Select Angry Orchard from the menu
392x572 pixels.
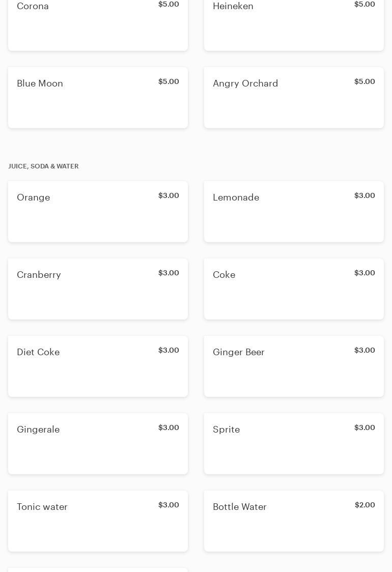coord(294,98)
